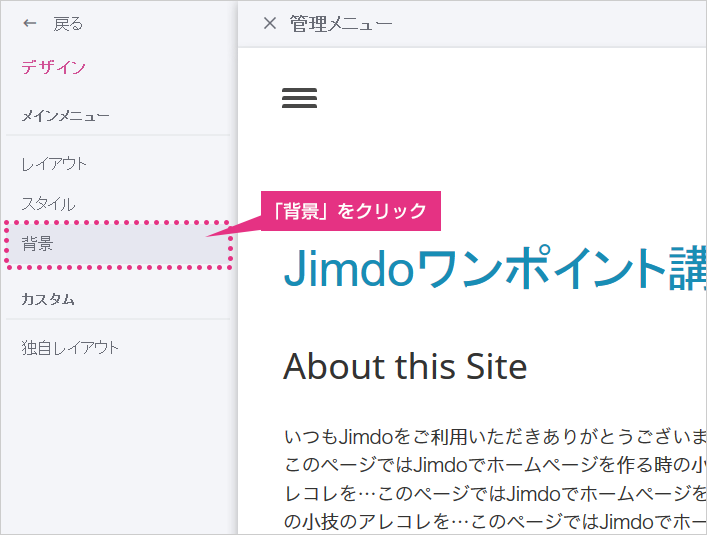Select the About this Site heading
Viewport: 707px width, 535px height.
point(405,367)
